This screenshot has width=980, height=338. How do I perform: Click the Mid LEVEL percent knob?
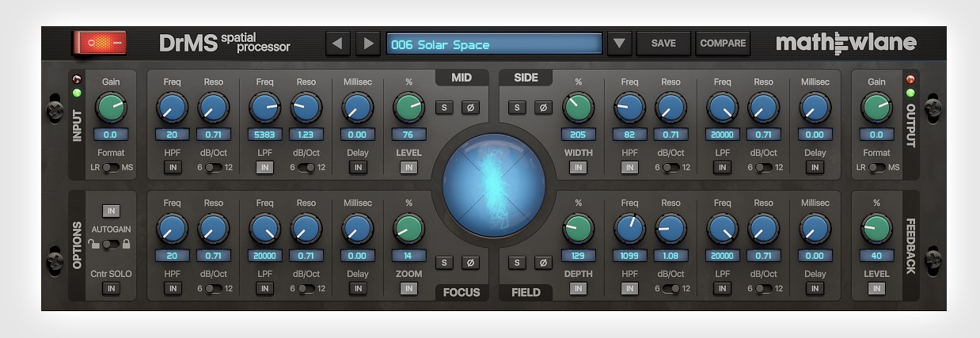point(408,108)
